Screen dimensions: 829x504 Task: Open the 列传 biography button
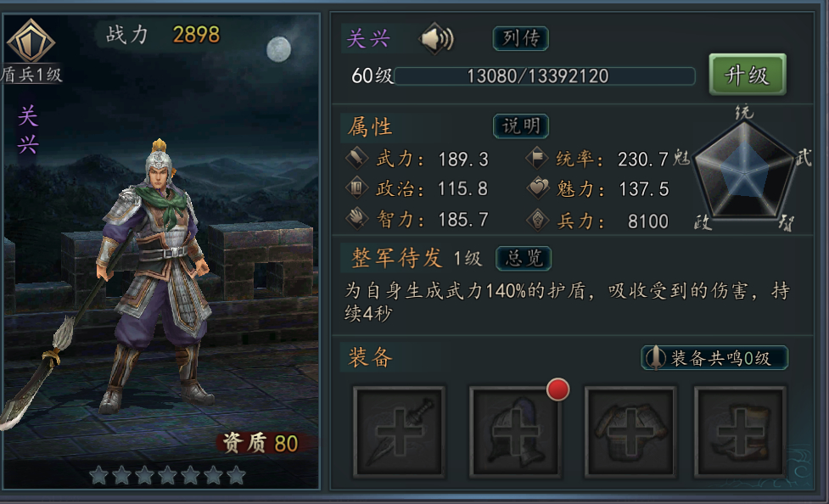pyautogui.click(x=521, y=39)
